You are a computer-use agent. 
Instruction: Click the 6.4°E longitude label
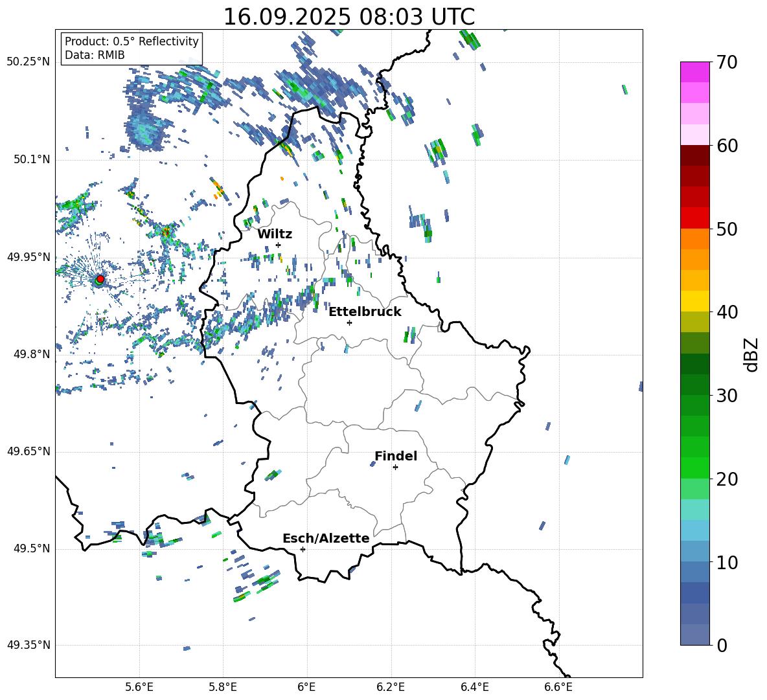pyautogui.click(x=474, y=687)
